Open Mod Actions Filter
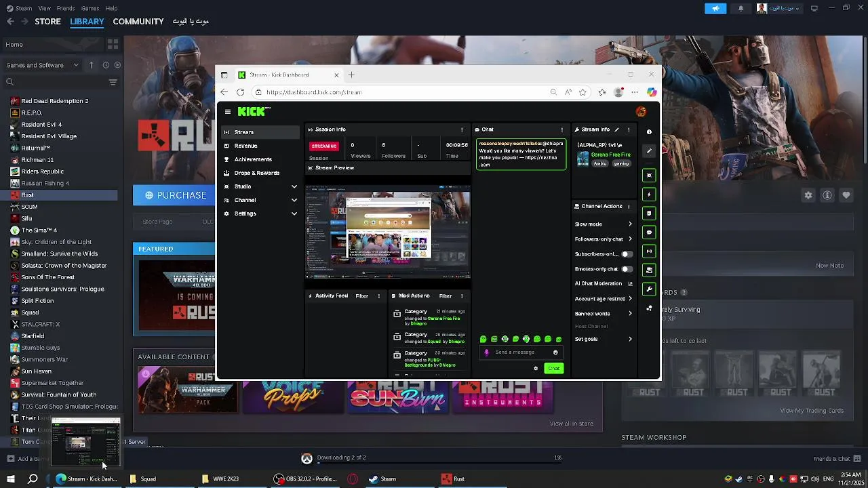 pos(445,296)
